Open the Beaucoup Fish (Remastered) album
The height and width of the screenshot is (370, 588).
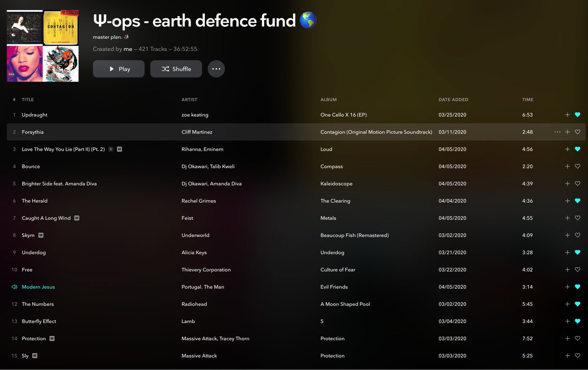click(354, 235)
